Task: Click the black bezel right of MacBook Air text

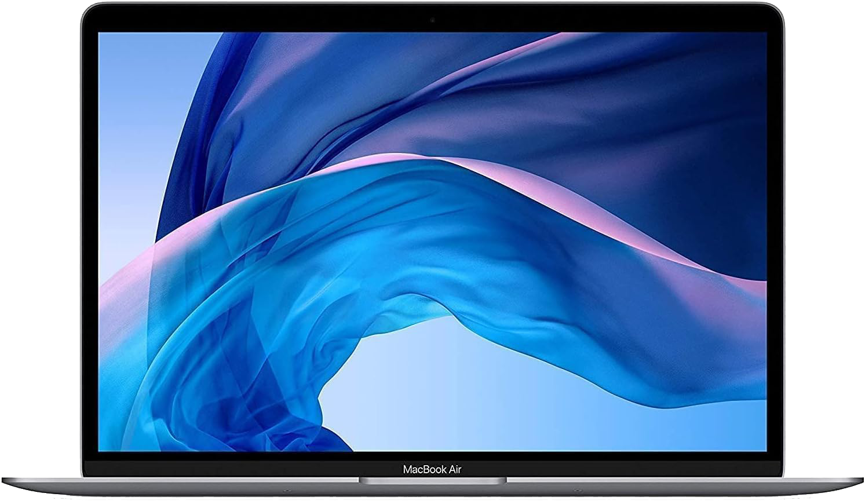Action: [x=637, y=469]
